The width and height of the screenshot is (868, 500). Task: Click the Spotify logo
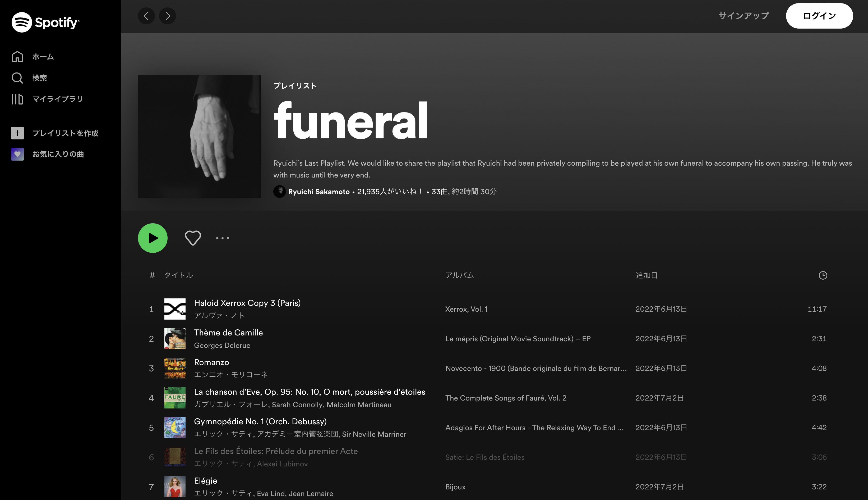[x=46, y=22]
